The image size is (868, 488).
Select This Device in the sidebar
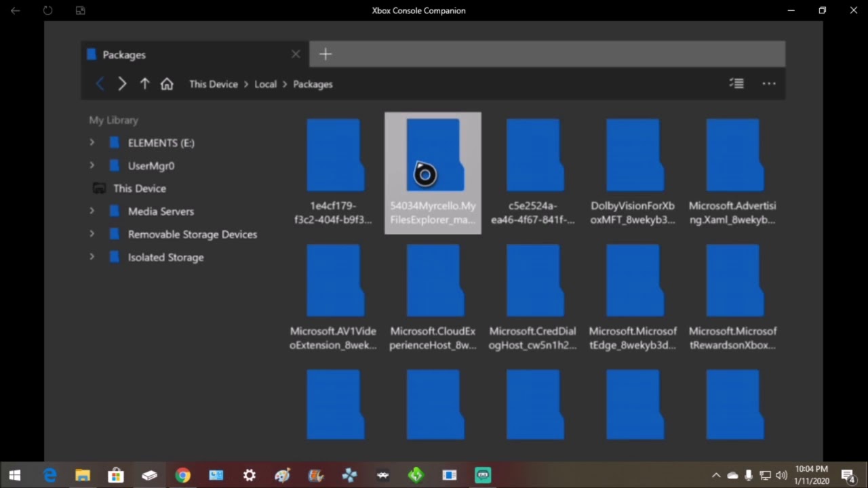[139, 188]
